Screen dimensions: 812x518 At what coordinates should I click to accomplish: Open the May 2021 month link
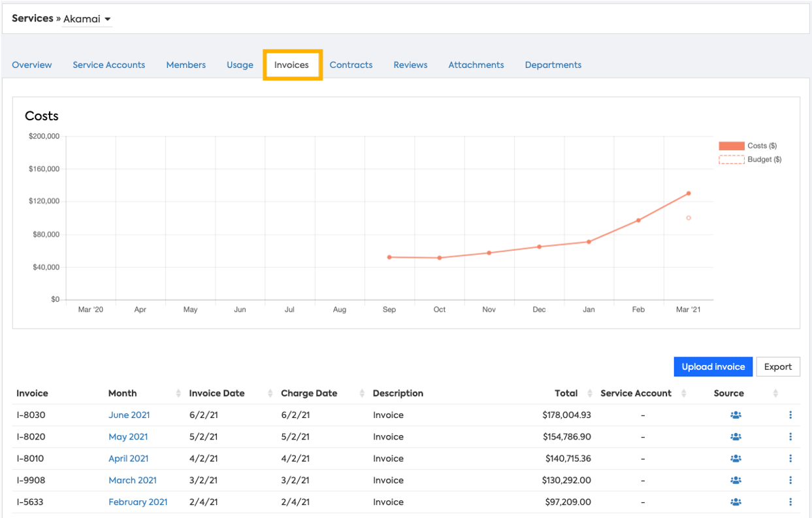pyautogui.click(x=128, y=437)
